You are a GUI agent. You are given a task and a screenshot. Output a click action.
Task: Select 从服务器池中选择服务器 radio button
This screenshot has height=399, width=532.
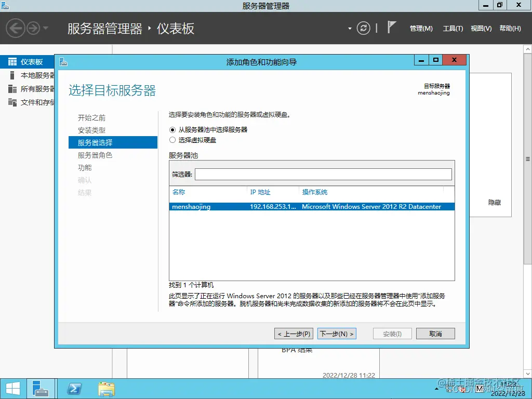point(174,130)
